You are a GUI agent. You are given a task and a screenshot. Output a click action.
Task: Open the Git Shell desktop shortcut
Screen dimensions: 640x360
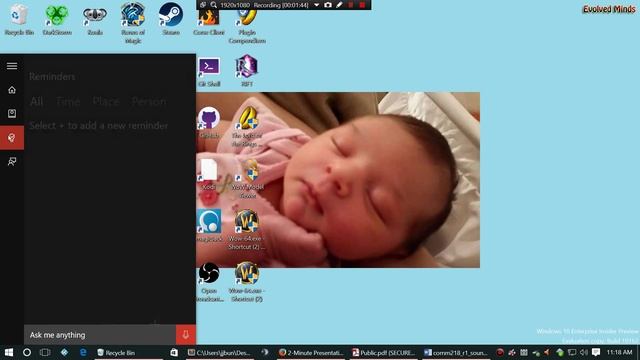(209, 71)
